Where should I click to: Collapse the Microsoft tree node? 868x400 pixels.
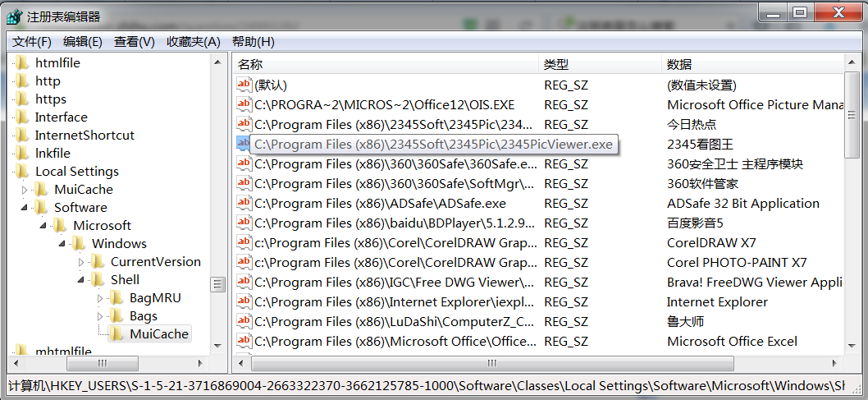click(43, 226)
